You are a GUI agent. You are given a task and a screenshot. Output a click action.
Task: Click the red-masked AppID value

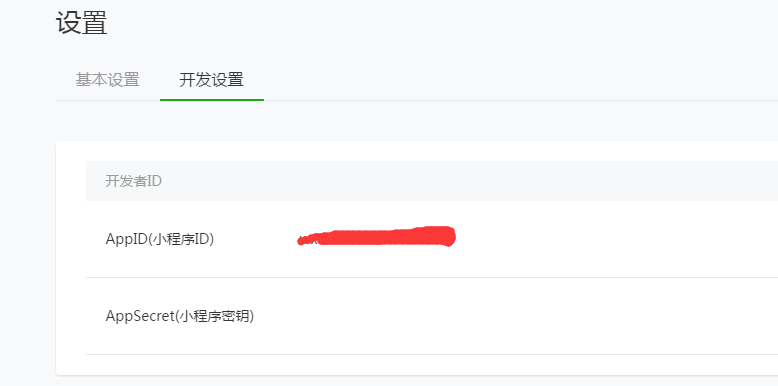click(376, 237)
